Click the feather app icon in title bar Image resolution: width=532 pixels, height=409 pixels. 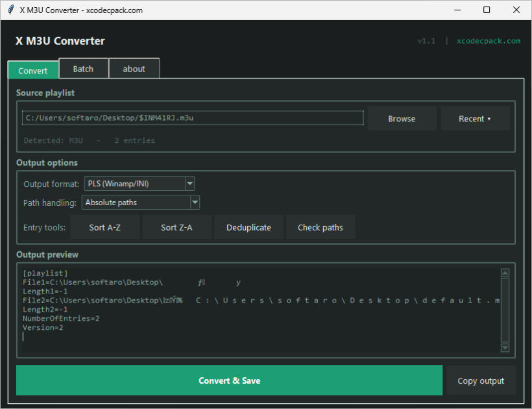(x=11, y=10)
